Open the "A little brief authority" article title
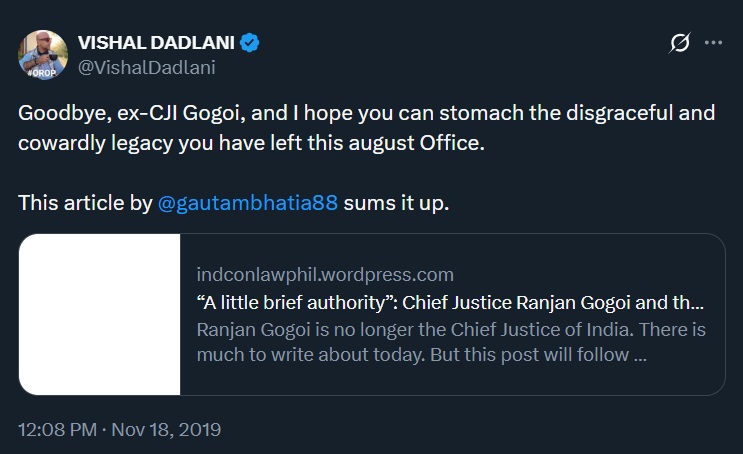 coord(450,302)
